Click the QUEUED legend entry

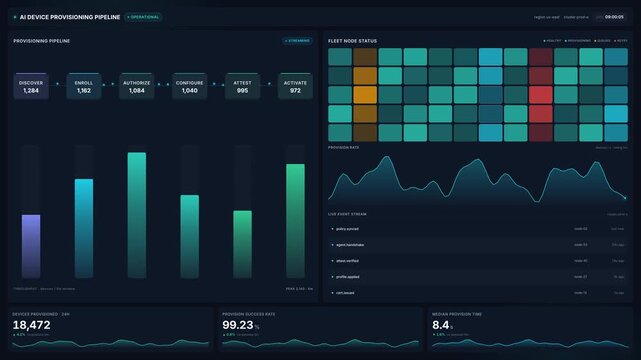tap(602, 41)
